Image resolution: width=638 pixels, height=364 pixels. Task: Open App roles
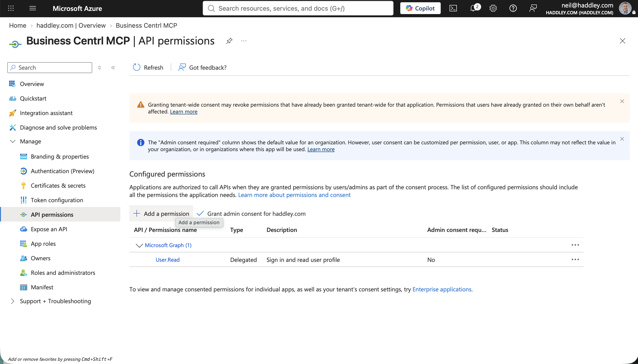click(43, 243)
